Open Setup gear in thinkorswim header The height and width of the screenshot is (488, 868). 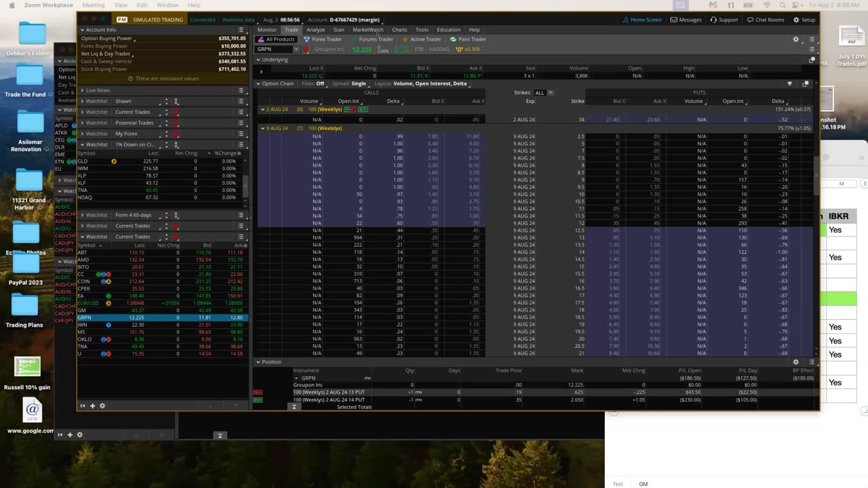click(804, 20)
